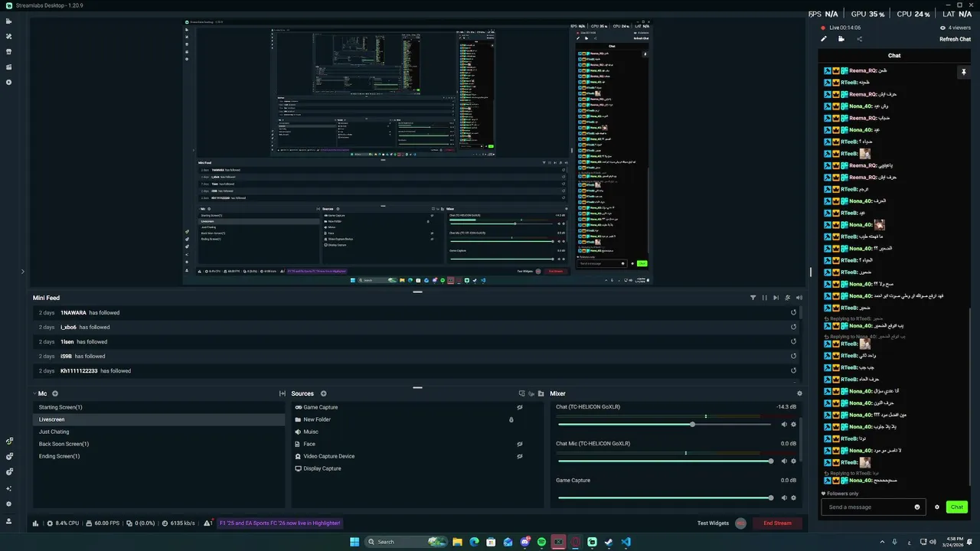Add a source folder via folder icon

541,393
